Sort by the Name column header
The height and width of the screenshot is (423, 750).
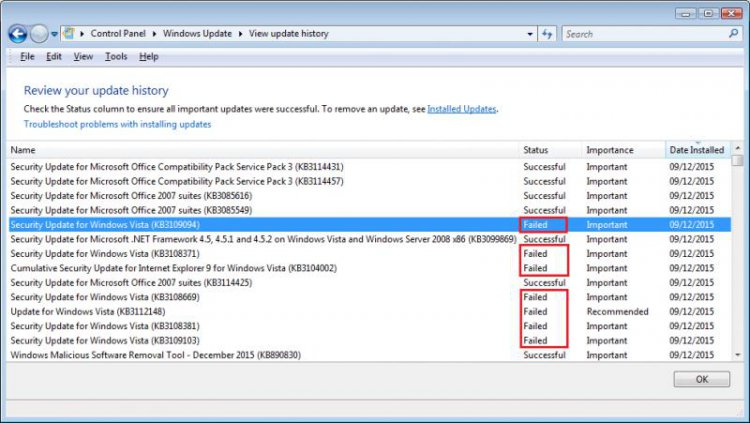click(x=263, y=150)
